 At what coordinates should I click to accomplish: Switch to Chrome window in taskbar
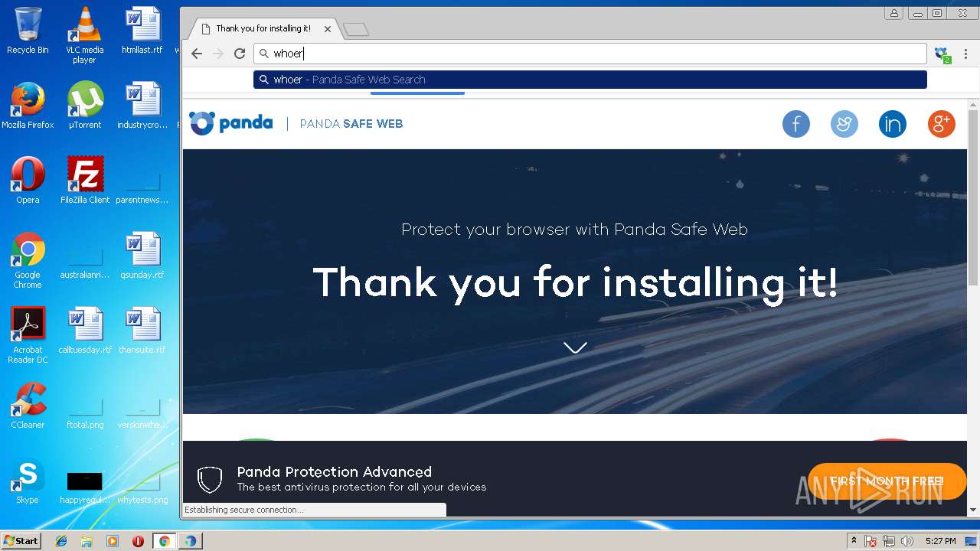pos(164,541)
